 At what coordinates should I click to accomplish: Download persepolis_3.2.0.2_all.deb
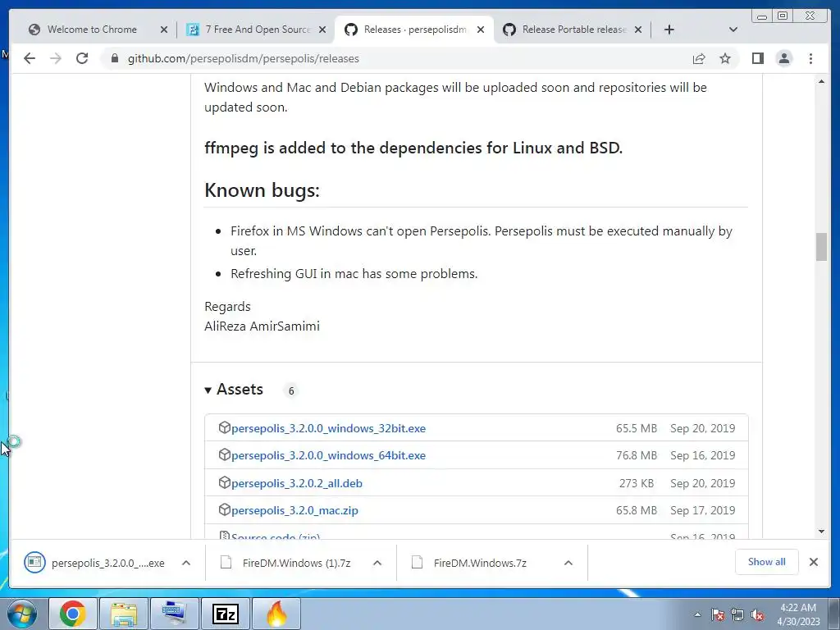[x=297, y=483]
